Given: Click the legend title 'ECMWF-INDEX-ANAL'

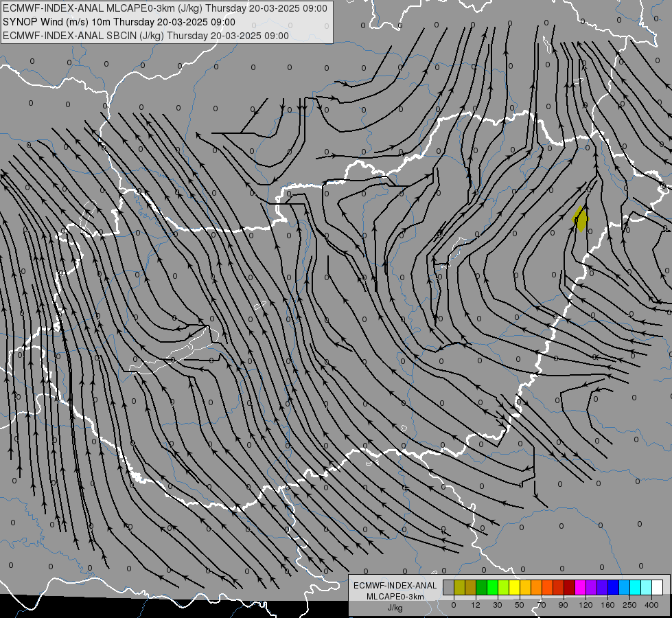Looking at the screenshot, I should (395, 586).
